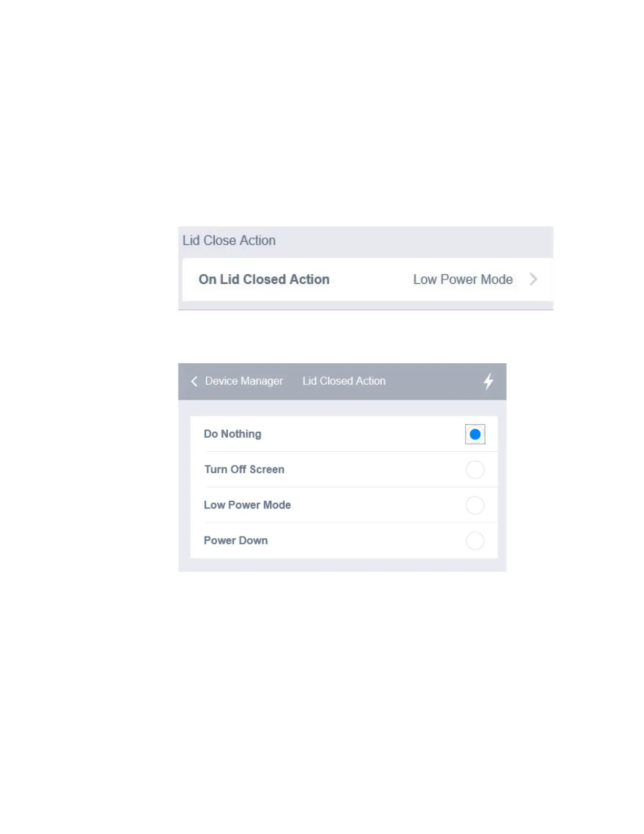Open the On Lid Closed Action chevron
The image size is (644, 834).
533,279
